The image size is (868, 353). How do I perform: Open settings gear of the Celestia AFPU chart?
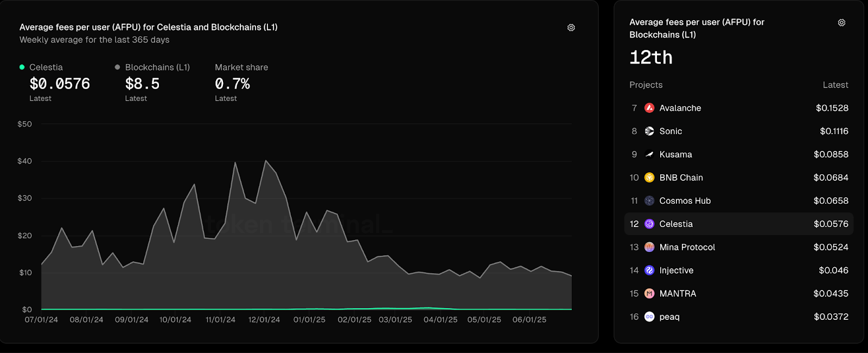pos(571,28)
